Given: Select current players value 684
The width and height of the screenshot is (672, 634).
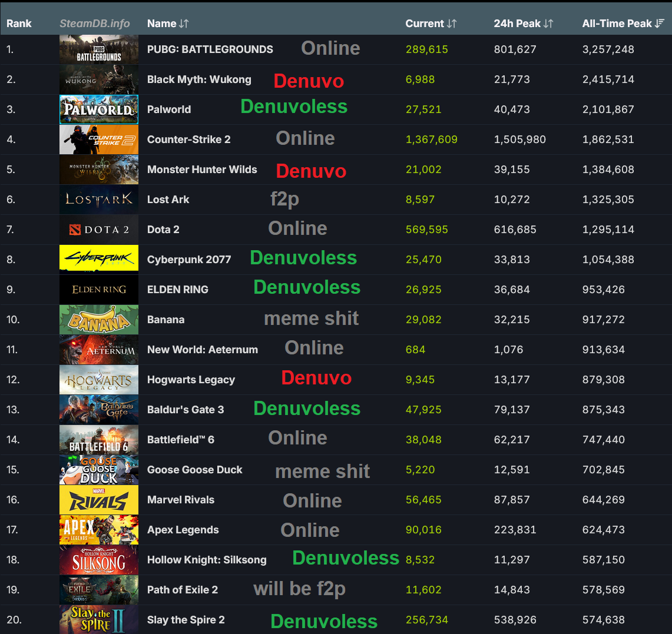Looking at the screenshot, I should (416, 350).
